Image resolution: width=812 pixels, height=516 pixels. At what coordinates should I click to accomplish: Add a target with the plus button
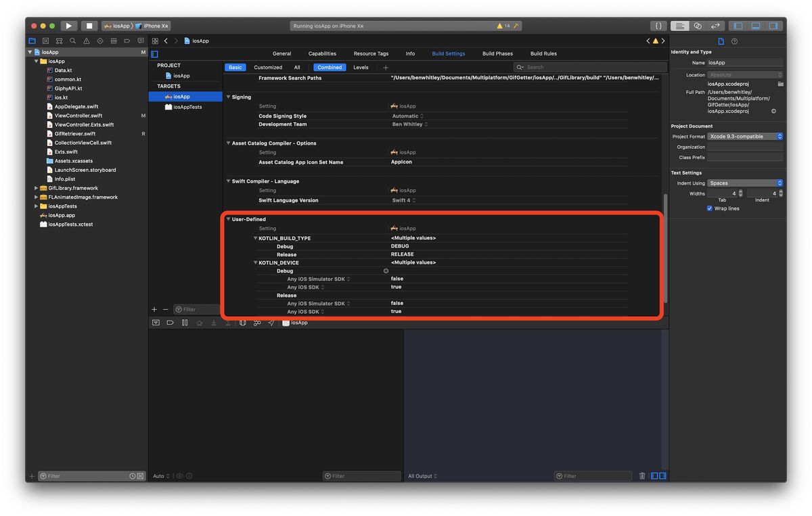click(154, 309)
